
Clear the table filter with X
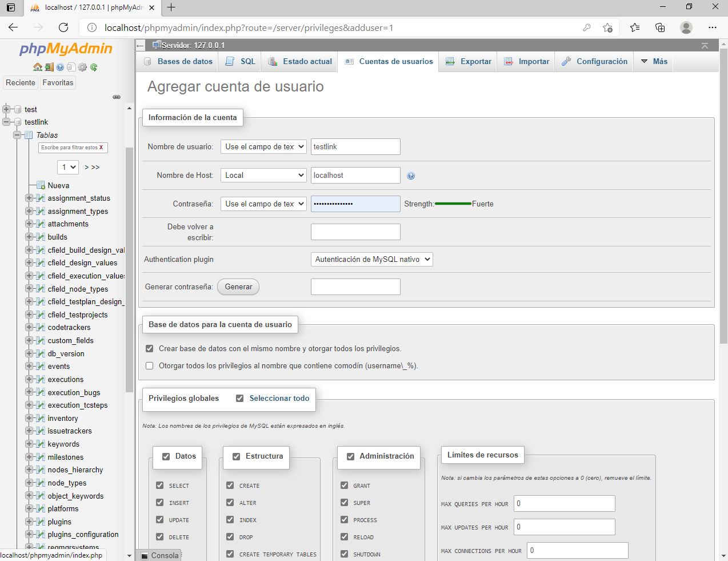tap(101, 148)
